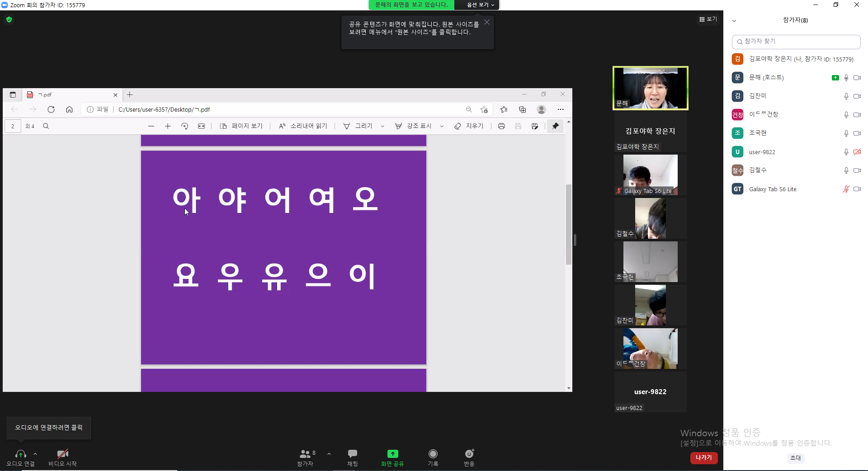Click the green encryption shield icon
The width and height of the screenshot is (868, 471).
[x=9, y=19]
